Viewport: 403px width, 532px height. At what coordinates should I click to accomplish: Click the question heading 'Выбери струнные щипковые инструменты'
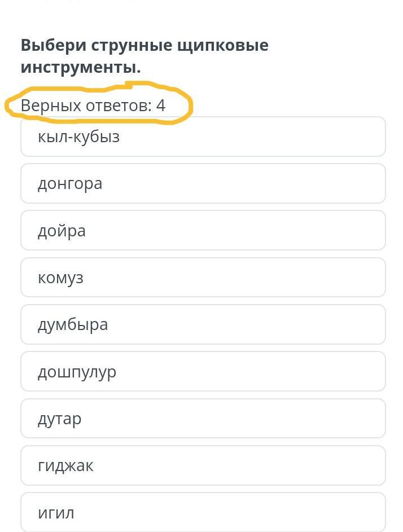coord(144,56)
